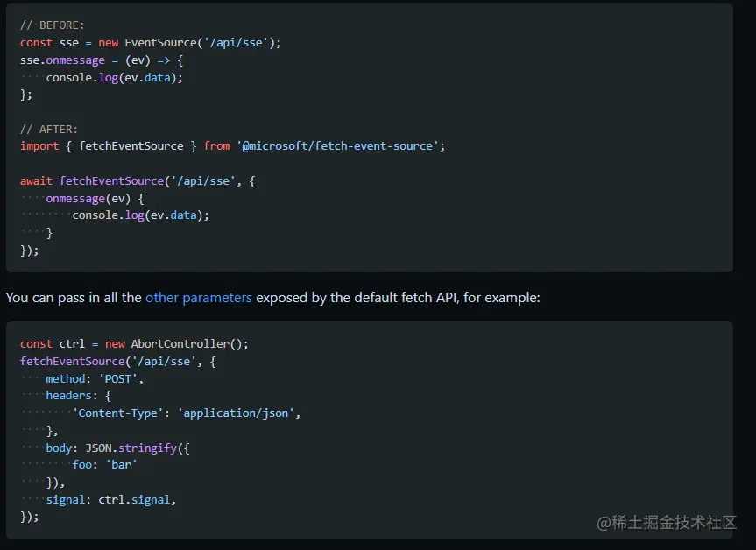Image resolution: width=756 pixels, height=550 pixels.
Task: Click the '// AFTER:' comment line
Action: 49,130
